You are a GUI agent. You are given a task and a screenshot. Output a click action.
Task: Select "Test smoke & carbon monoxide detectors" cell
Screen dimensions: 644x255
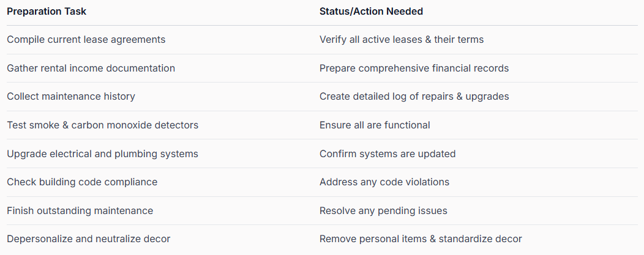click(x=103, y=125)
